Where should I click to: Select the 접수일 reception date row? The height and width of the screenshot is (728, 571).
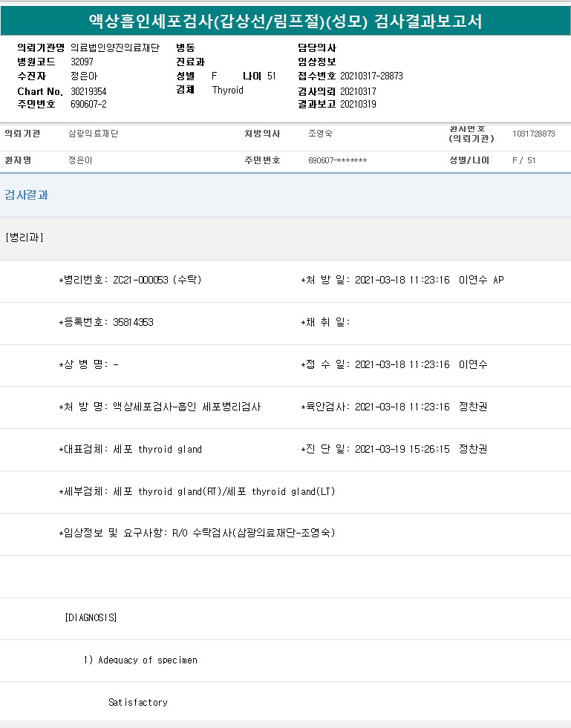(394, 364)
